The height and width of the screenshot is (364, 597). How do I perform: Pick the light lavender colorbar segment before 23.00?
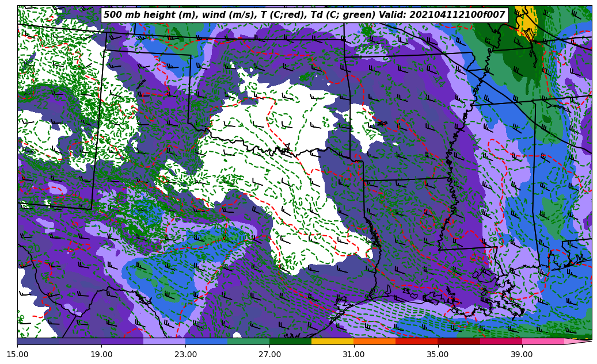[164, 341]
